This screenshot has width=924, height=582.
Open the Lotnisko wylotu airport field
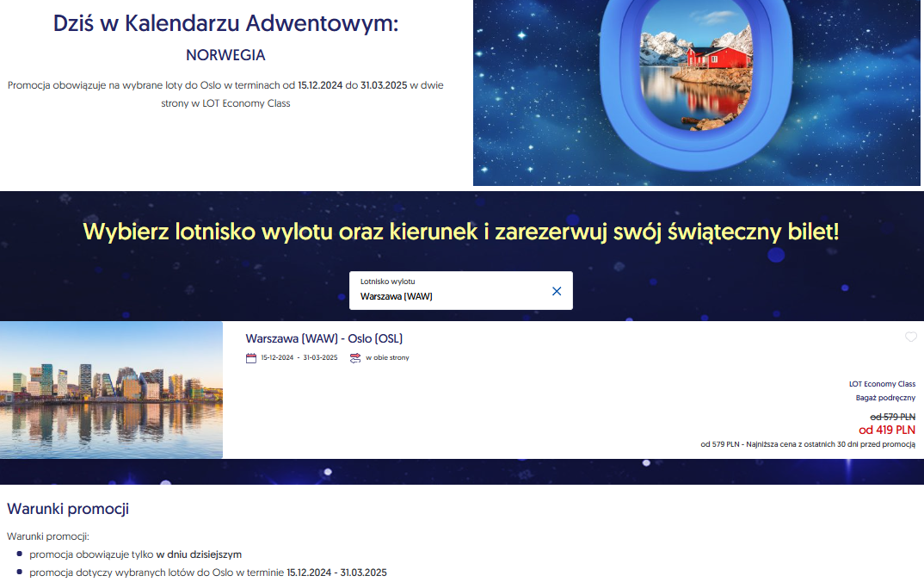461,291
